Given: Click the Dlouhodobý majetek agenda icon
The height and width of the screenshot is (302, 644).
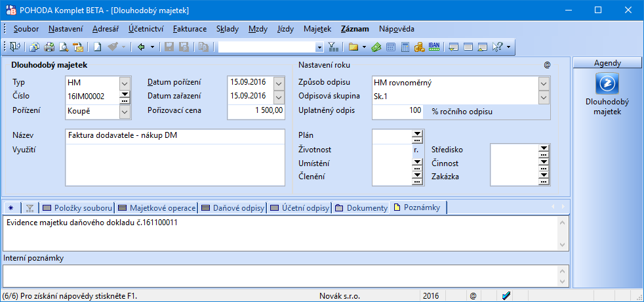Looking at the screenshot, I should coord(607,83).
